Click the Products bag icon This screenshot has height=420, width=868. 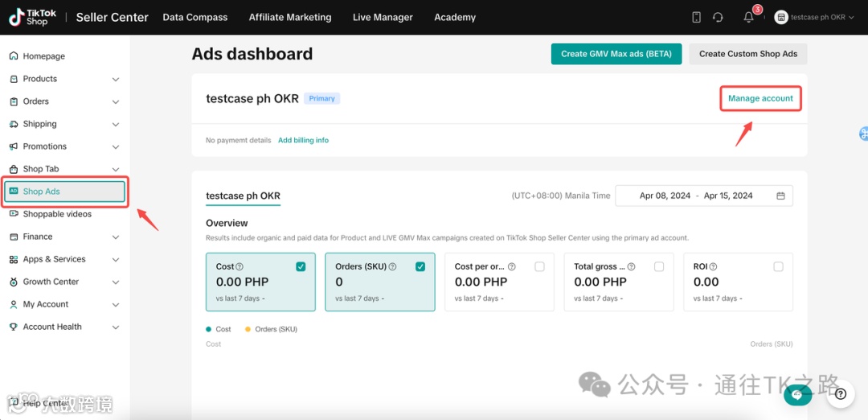point(14,79)
